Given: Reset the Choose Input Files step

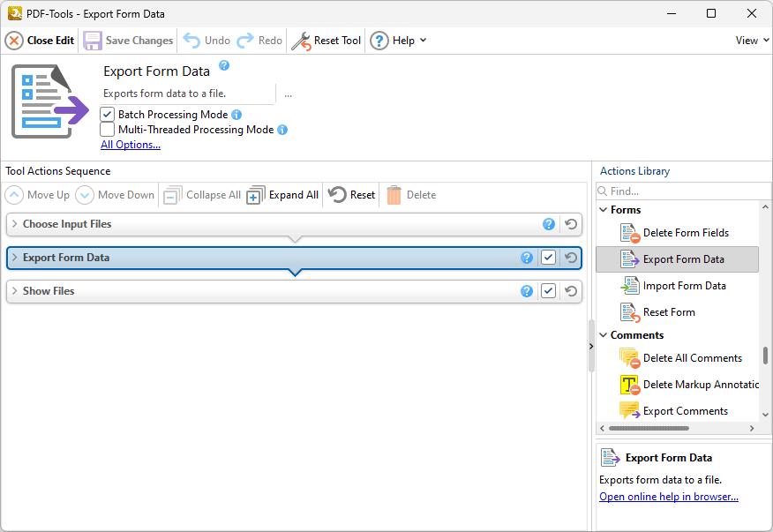Looking at the screenshot, I should 571,224.
